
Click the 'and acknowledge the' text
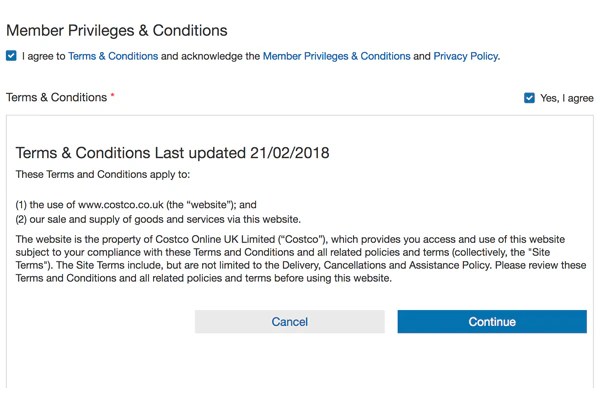(x=210, y=56)
